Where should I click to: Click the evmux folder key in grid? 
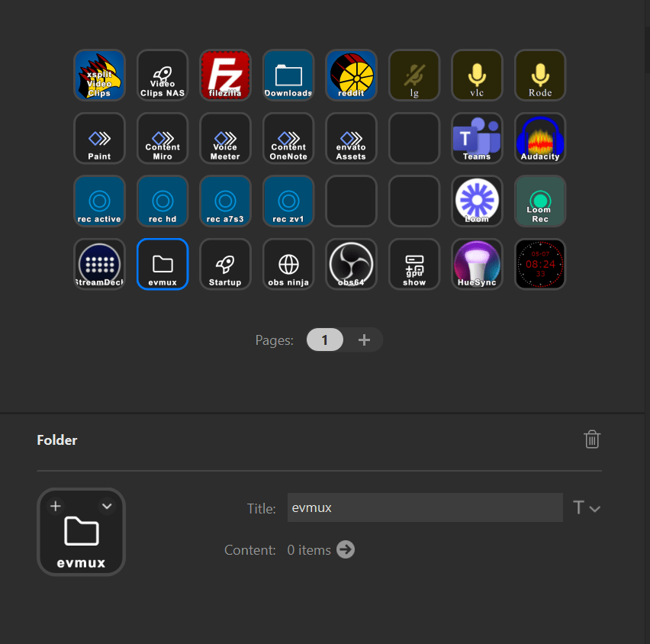(x=162, y=264)
